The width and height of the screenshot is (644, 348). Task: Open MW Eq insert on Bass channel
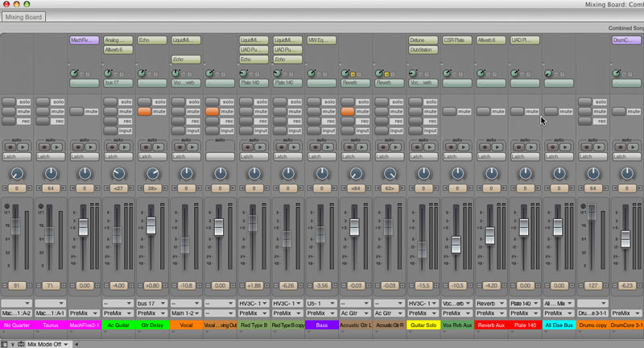[x=321, y=40]
